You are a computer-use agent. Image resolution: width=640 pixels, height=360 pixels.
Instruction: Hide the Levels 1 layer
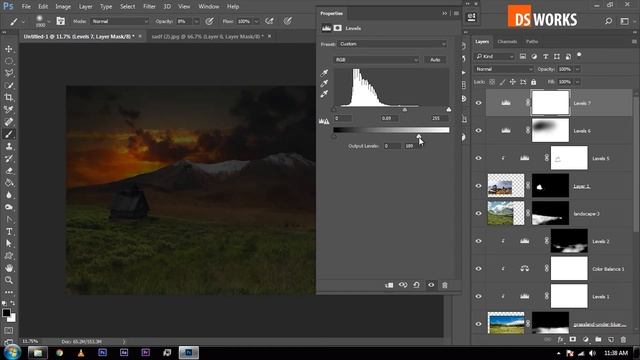coord(478,296)
